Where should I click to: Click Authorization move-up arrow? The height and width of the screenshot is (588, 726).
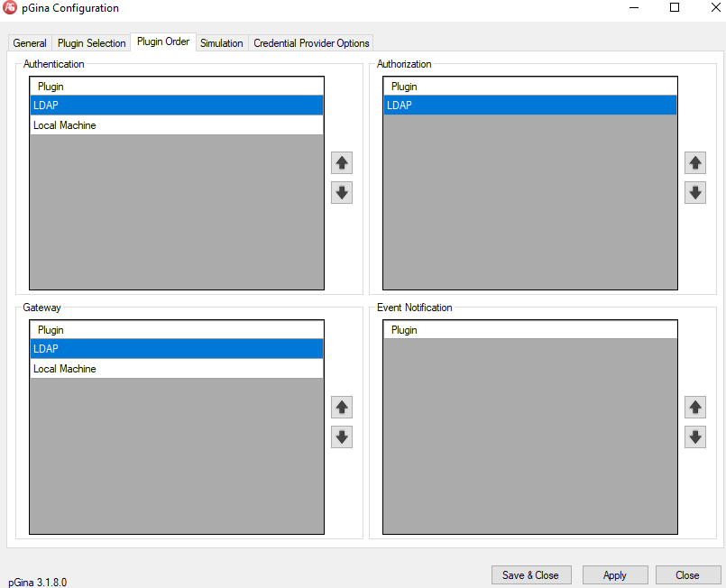(x=695, y=162)
